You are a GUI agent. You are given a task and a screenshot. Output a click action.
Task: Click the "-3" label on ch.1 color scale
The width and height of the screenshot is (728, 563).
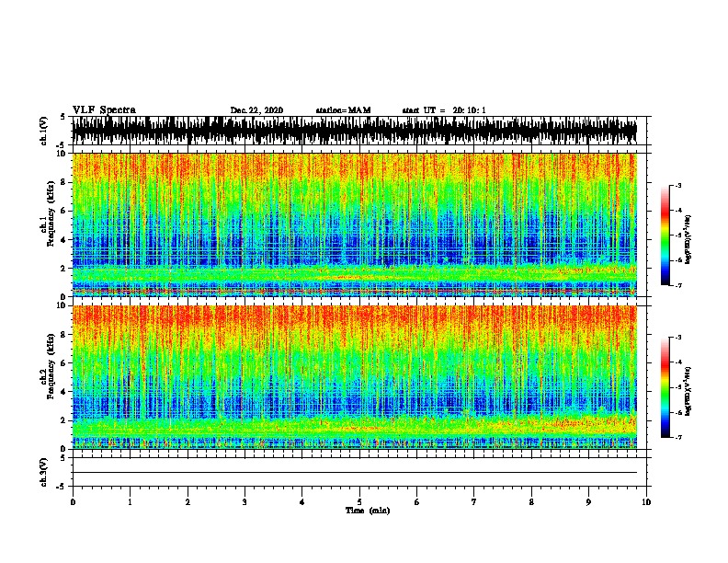678,185
